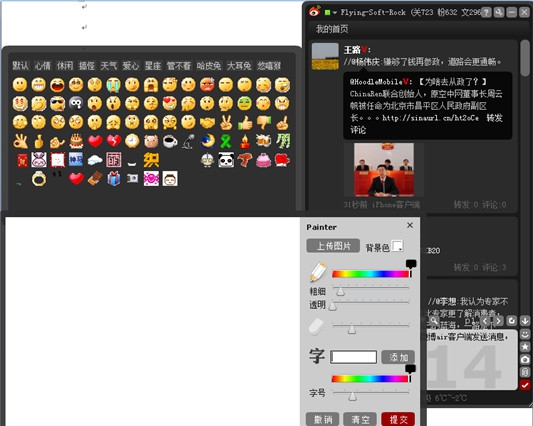This screenshot has height=426, width=533.
Task: Insert the birthday cake emoticon
Action: point(76,141)
